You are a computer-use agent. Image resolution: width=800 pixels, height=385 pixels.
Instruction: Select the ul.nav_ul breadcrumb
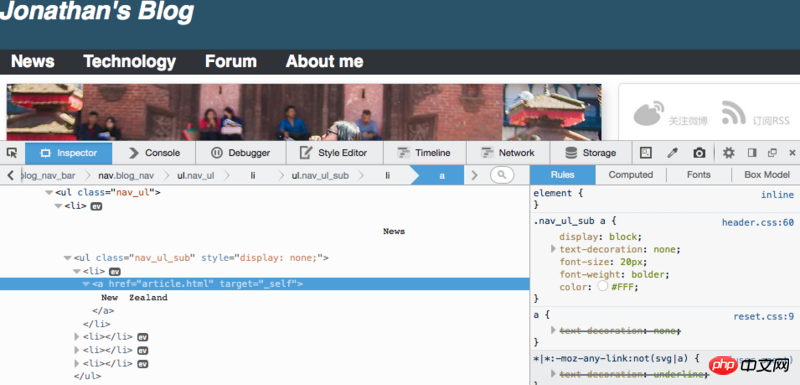pos(195,175)
